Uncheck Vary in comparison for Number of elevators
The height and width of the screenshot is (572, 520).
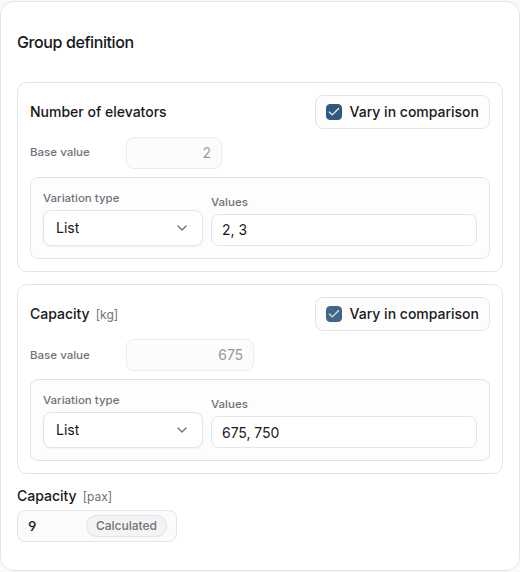pos(334,112)
